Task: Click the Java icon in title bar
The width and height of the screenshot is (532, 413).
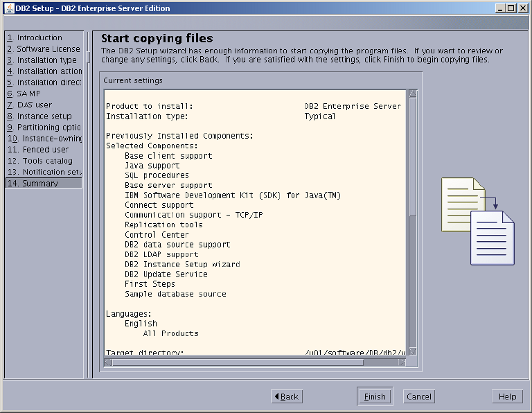Action: 9,8
